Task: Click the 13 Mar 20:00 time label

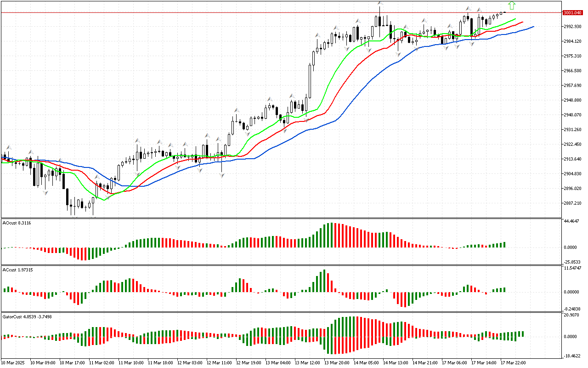Action: 336,363
